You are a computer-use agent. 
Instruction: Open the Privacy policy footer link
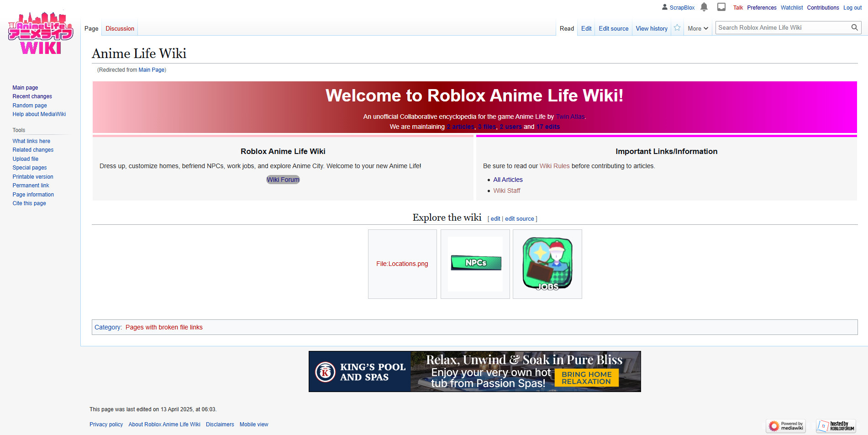pyautogui.click(x=106, y=424)
